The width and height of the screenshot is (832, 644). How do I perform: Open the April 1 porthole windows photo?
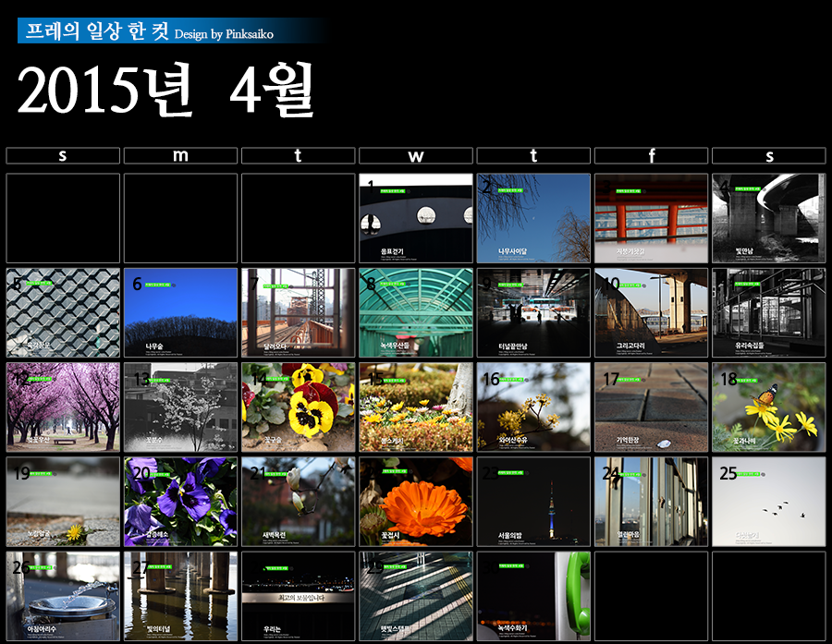point(415,218)
